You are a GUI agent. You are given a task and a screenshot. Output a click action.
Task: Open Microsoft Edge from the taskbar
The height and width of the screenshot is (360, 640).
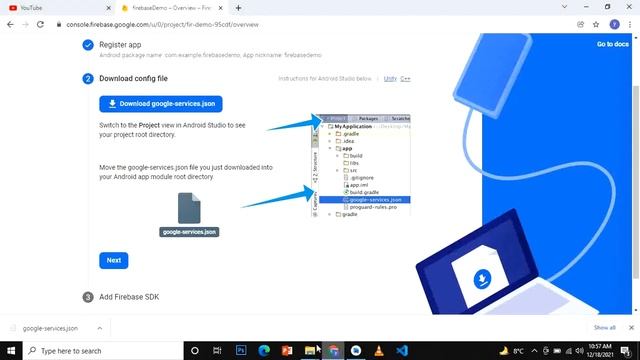click(264, 351)
